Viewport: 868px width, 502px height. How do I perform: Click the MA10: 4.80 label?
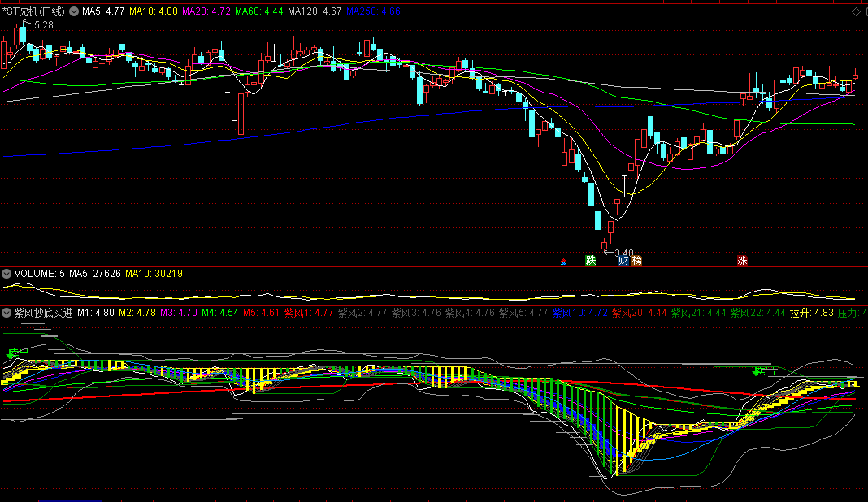pos(154,11)
